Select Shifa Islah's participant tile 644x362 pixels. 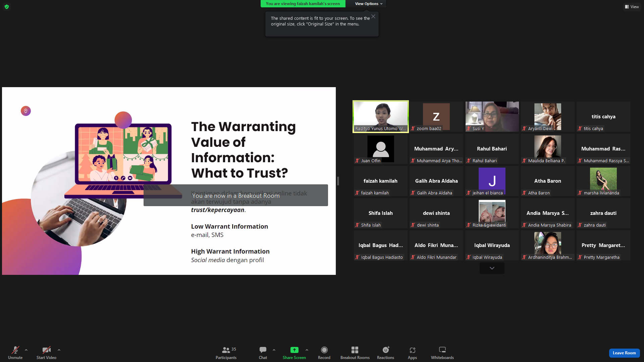click(381, 213)
